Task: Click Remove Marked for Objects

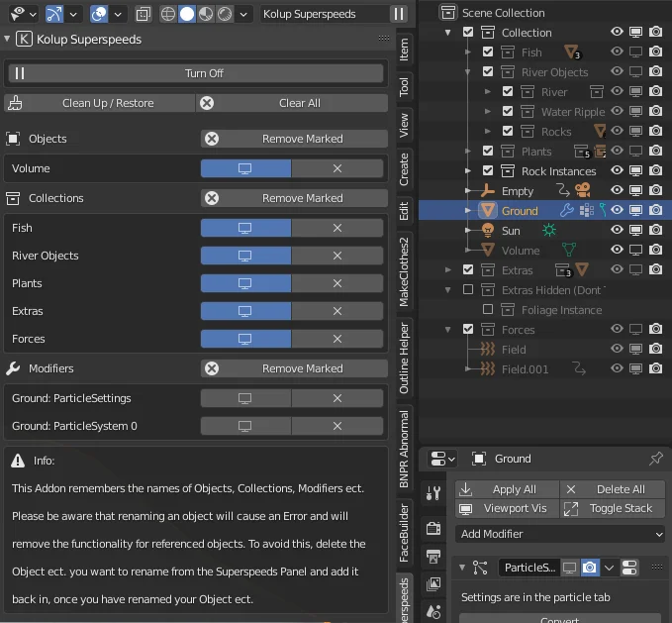Action: click(294, 139)
